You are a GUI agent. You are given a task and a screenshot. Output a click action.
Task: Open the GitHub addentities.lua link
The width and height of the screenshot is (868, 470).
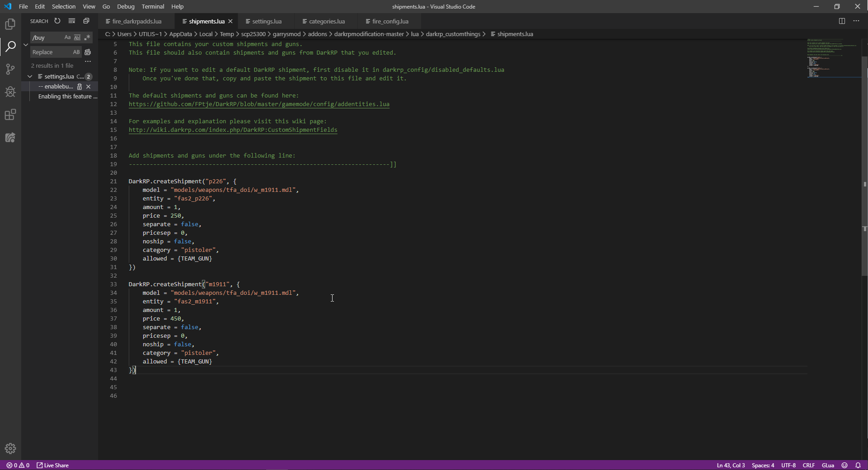click(259, 104)
